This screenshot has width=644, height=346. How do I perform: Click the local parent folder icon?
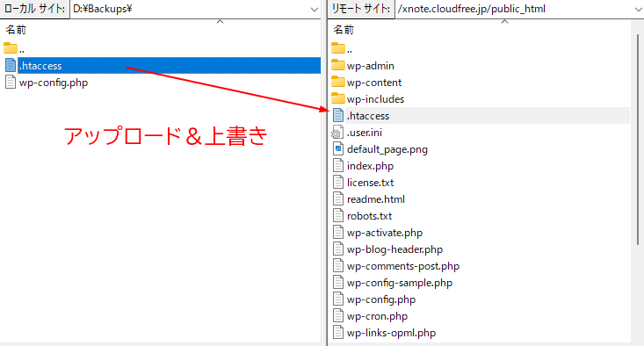11,48
